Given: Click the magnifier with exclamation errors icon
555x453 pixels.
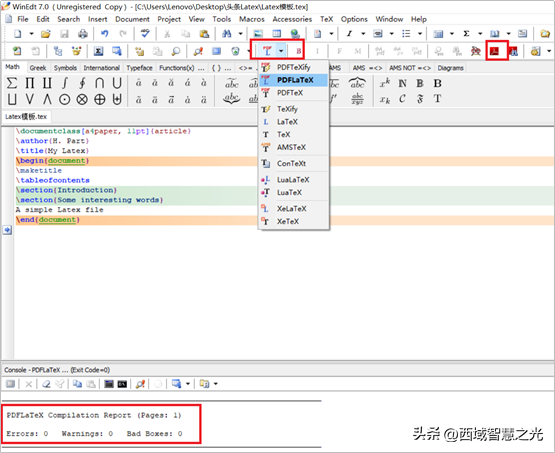Looking at the screenshot, I should pyautogui.click(x=198, y=51).
